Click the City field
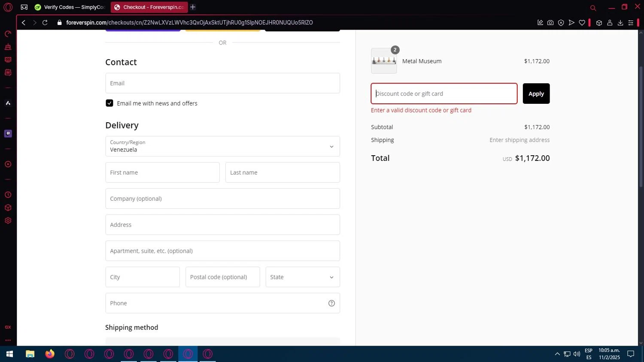The width and height of the screenshot is (644, 362). [143, 277]
